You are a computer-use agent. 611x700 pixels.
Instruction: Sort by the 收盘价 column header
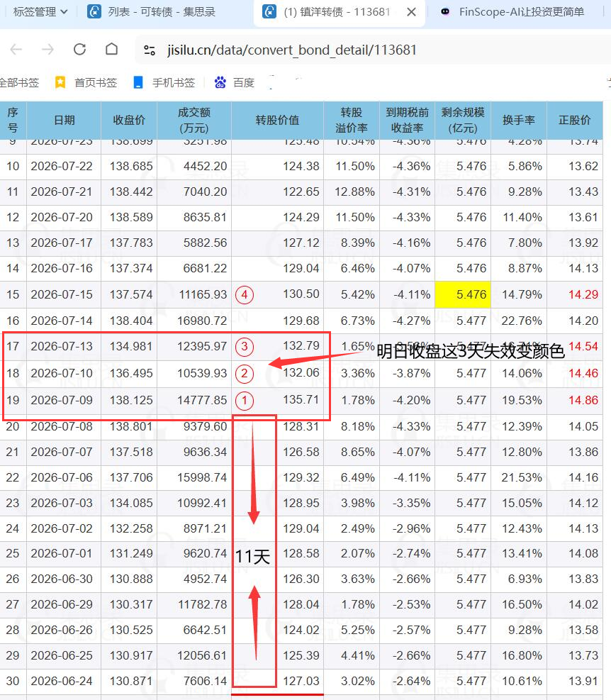129,120
